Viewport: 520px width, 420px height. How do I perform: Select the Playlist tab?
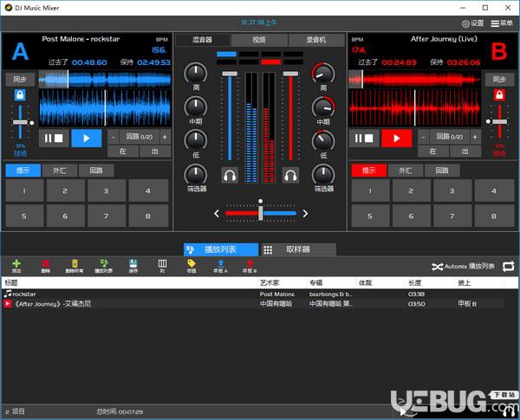(x=221, y=249)
